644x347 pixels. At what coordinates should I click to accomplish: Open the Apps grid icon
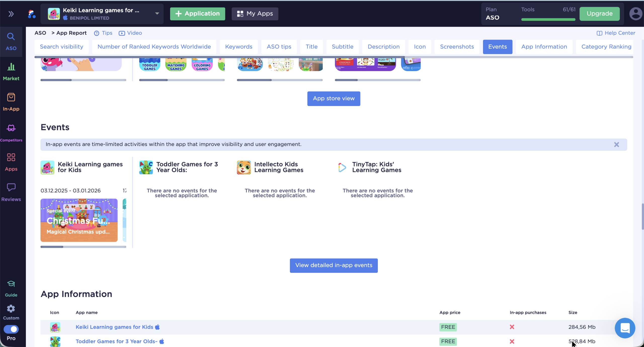point(11,158)
